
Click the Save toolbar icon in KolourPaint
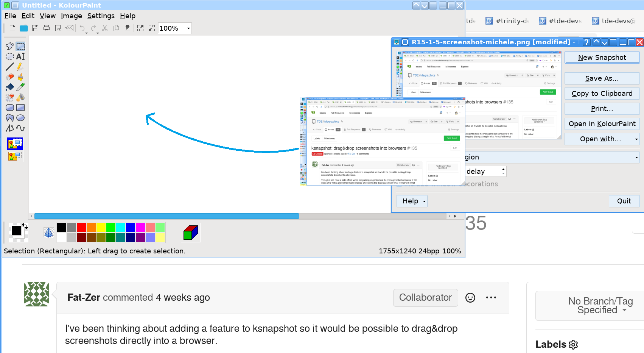click(35, 28)
